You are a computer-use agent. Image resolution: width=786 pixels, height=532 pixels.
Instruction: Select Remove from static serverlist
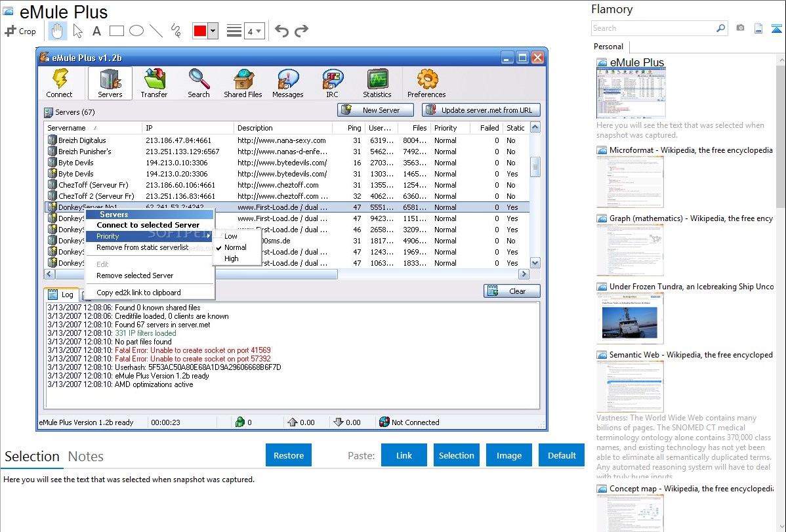[142, 248]
